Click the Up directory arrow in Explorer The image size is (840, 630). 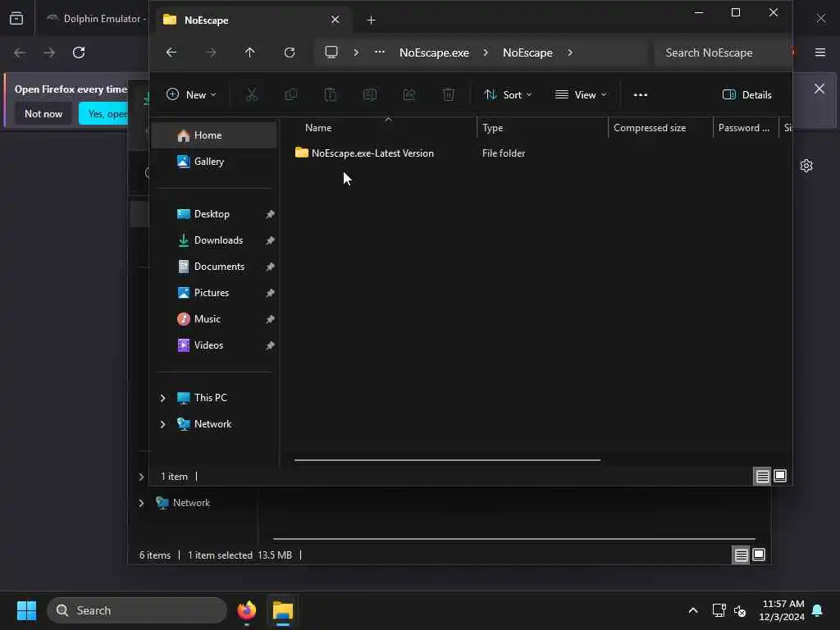[x=249, y=52]
